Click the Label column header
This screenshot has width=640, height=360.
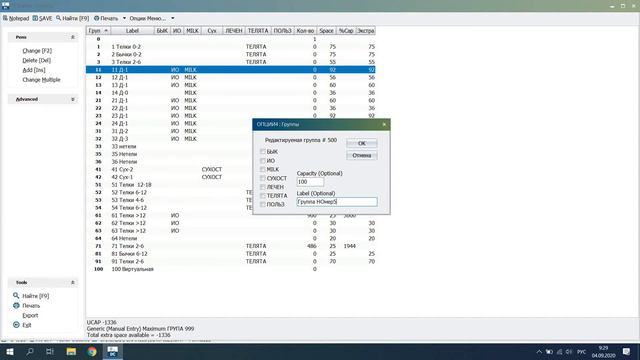pos(132,31)
